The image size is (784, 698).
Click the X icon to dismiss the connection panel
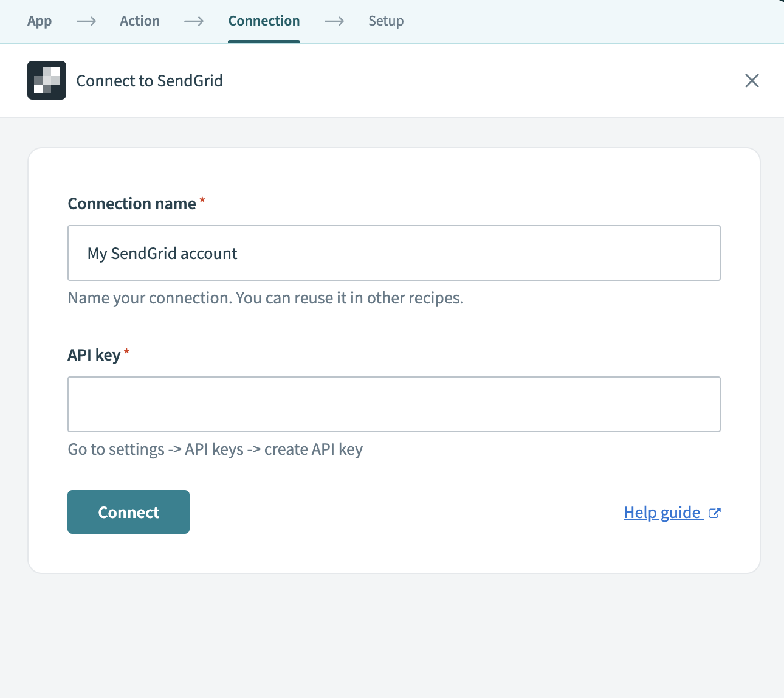(x=752, y=80)
